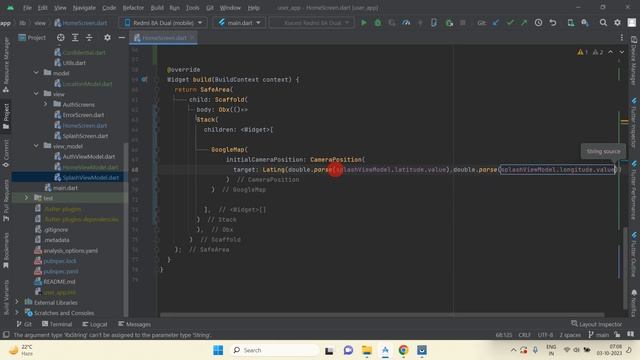
Task: Click CRLF line separator in status bar
Action: coord(524,335)
